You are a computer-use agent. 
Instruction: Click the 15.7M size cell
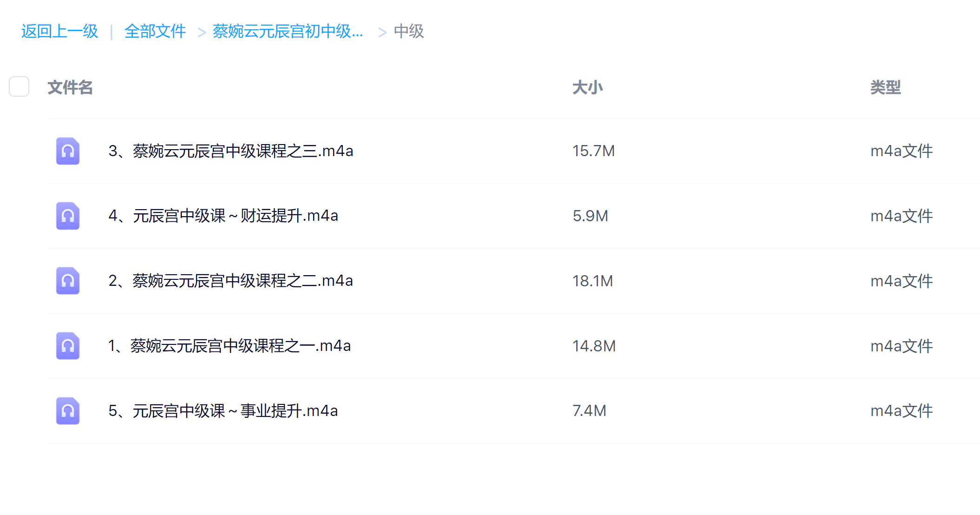coord(593,151)
